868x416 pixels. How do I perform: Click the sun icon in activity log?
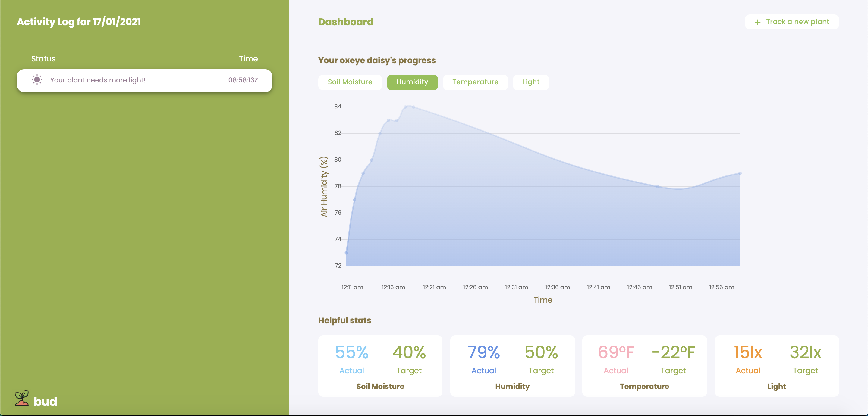click(37, 80)
